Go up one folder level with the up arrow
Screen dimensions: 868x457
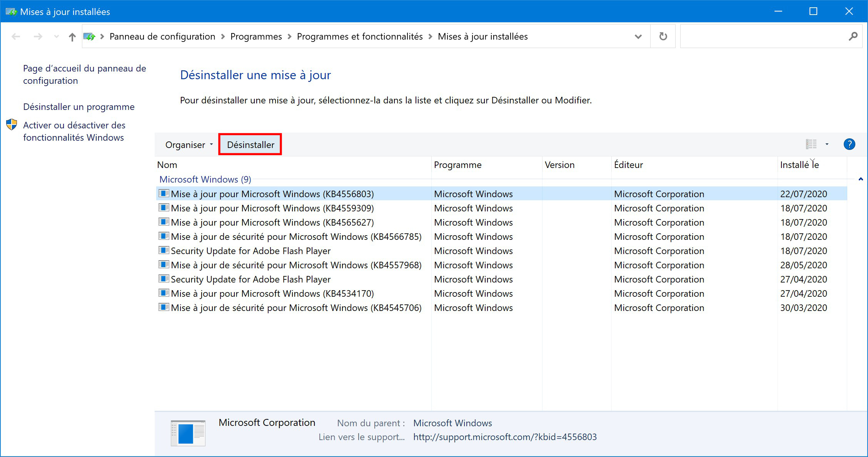(x=72, y=37)
